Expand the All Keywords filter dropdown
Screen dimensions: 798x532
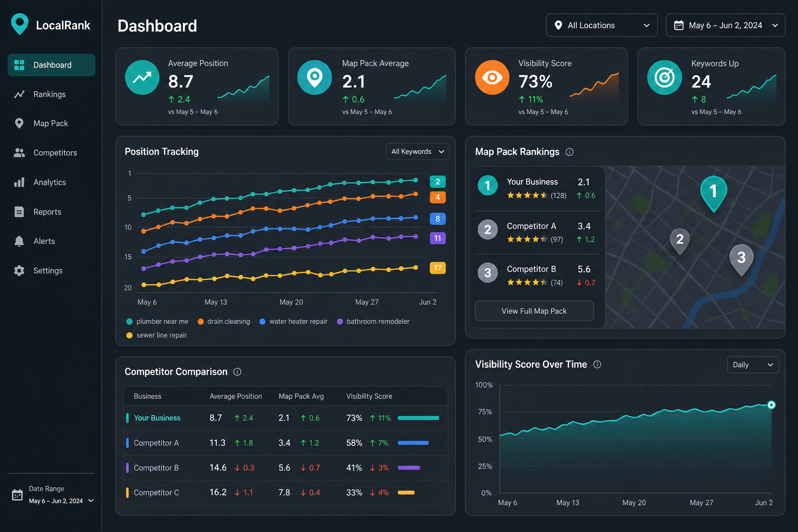tap(417, 152)
